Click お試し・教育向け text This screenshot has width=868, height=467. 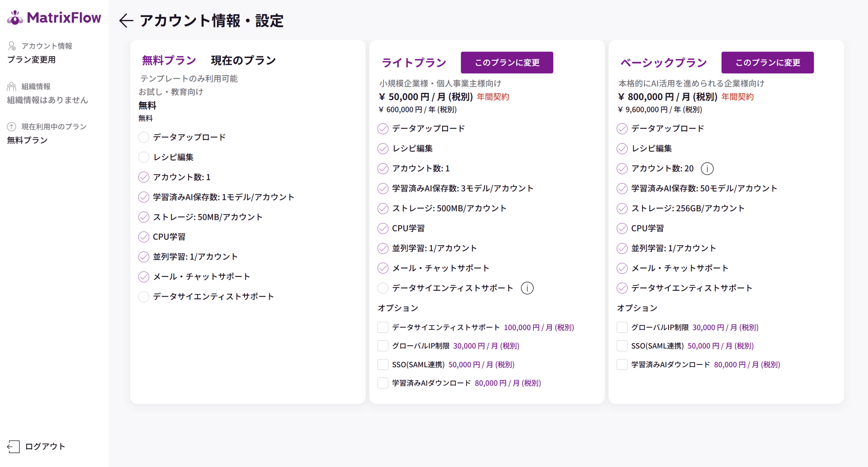(171, 92)
